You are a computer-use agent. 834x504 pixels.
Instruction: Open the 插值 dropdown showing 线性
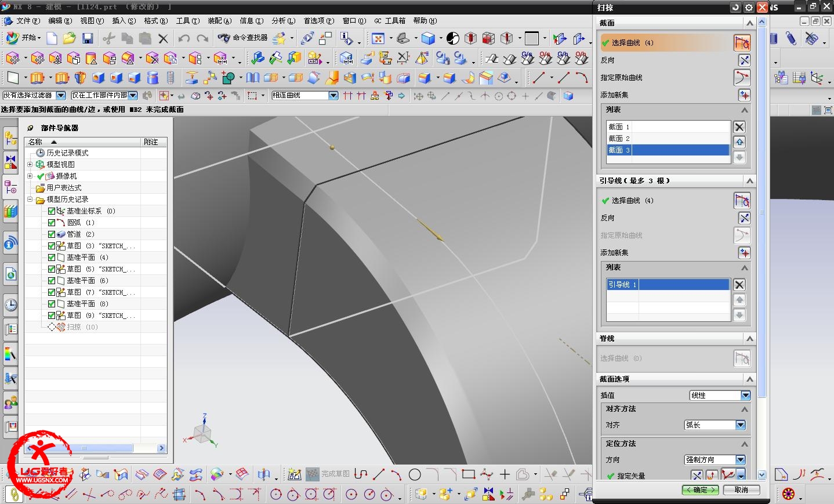(720, 396)
